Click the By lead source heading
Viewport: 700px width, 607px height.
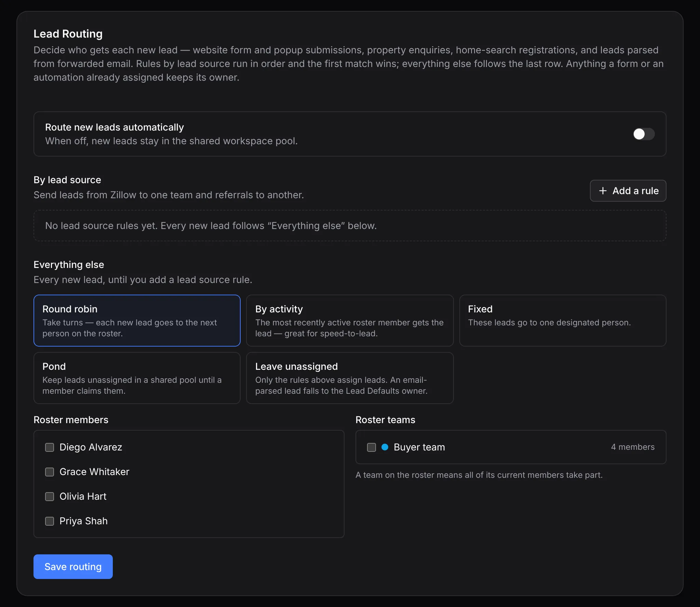pos(67,180)
